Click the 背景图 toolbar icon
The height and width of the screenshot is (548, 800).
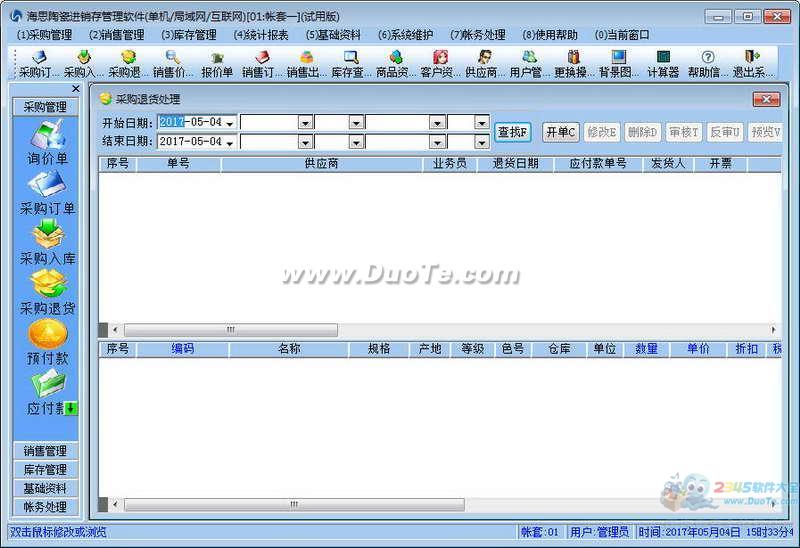coord(618,64)
